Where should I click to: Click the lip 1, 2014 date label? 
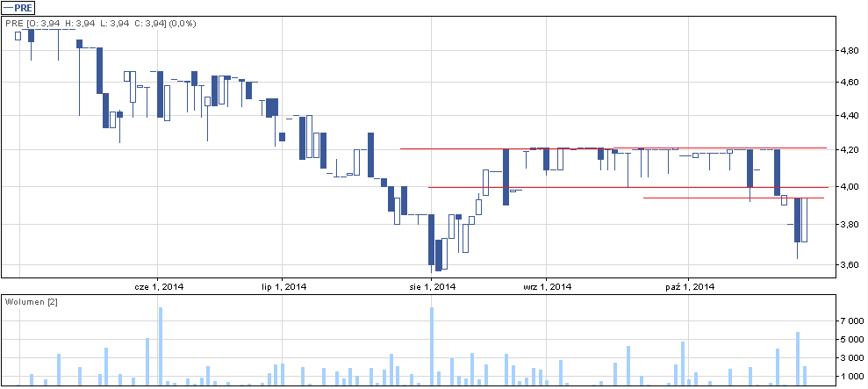coord(284,286)
